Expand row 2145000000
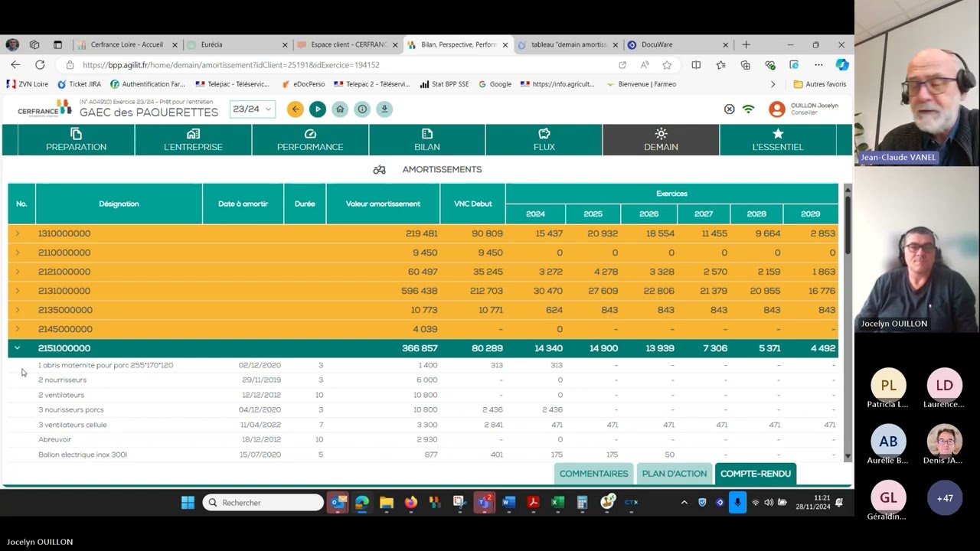Screen dimensions: 980x551 pyautogui.click(x=18, y=329)
